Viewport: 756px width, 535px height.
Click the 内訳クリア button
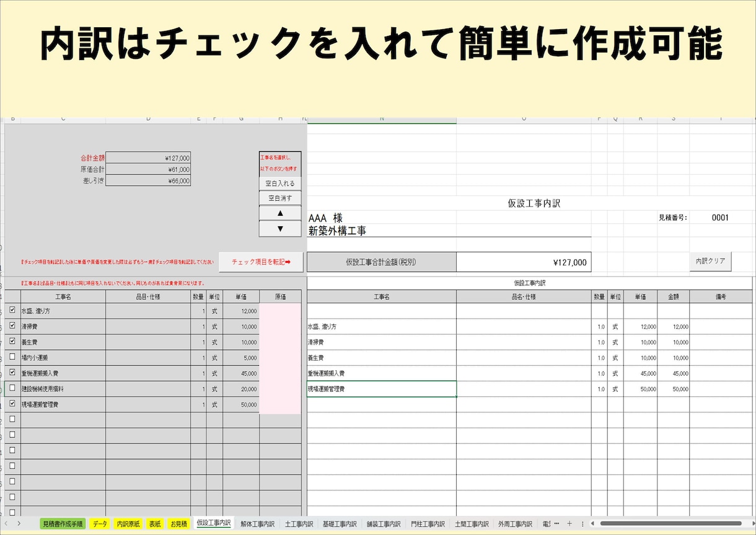pos(710,262)
